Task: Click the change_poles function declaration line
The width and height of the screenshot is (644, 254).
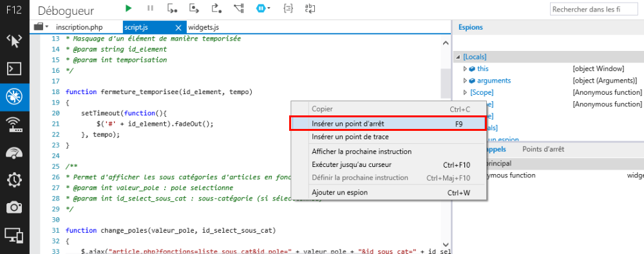Action: coord(171,230)
